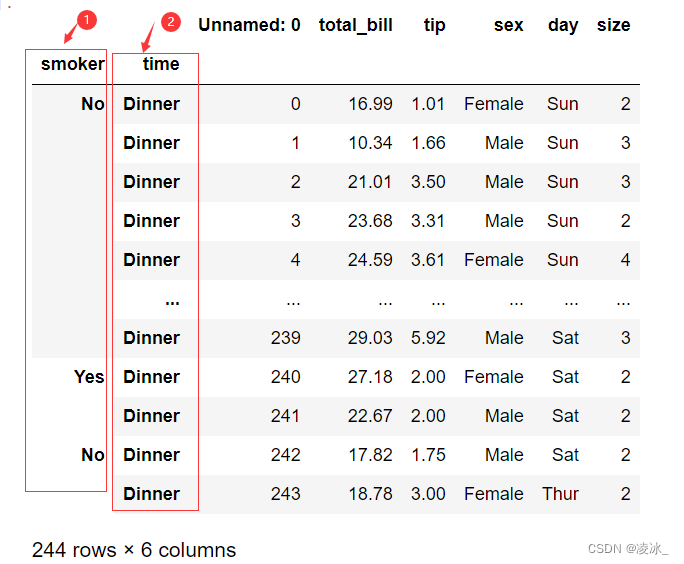This screenshot has width=684, height=564.
Task: Click the tip value 3.50
Action: pos(428,181)
